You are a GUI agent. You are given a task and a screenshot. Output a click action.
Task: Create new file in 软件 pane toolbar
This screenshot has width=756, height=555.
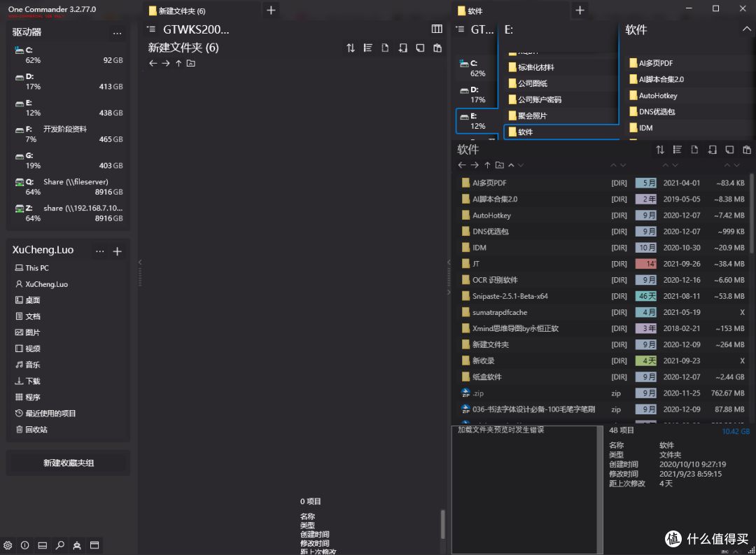coord(695,150)
